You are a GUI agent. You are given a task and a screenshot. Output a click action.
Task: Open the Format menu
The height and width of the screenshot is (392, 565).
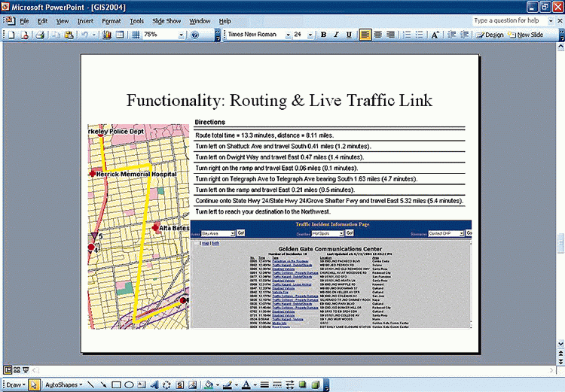[x=111, y=21]
